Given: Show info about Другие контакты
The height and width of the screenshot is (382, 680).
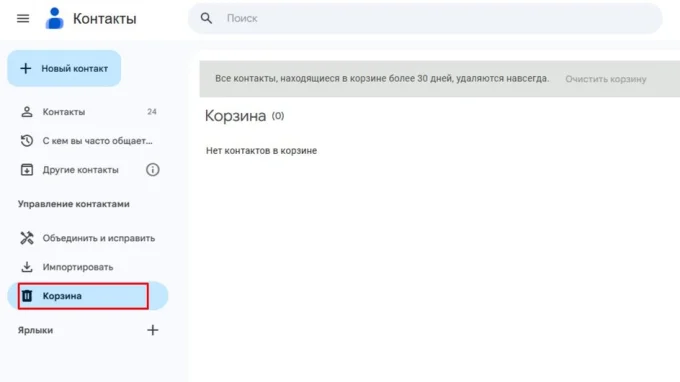Looking at the screenshot, I should (x=153, y=170).
